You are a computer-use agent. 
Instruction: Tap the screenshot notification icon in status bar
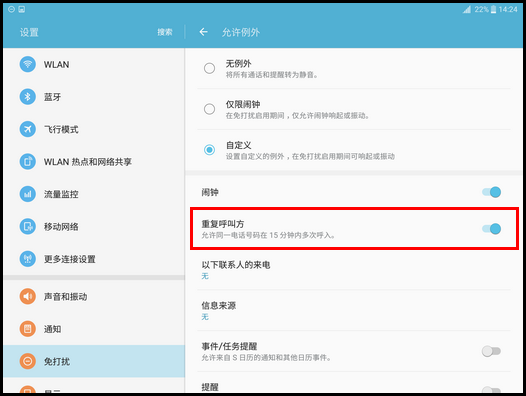coord(22,9)
